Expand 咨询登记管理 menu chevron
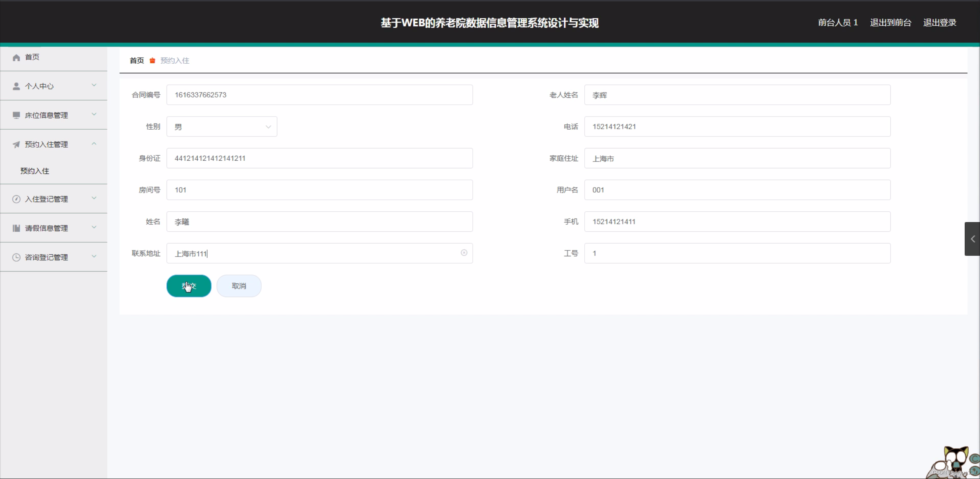Image resolution: width=980 pixels, height=479 pixels. click(94, 256)
